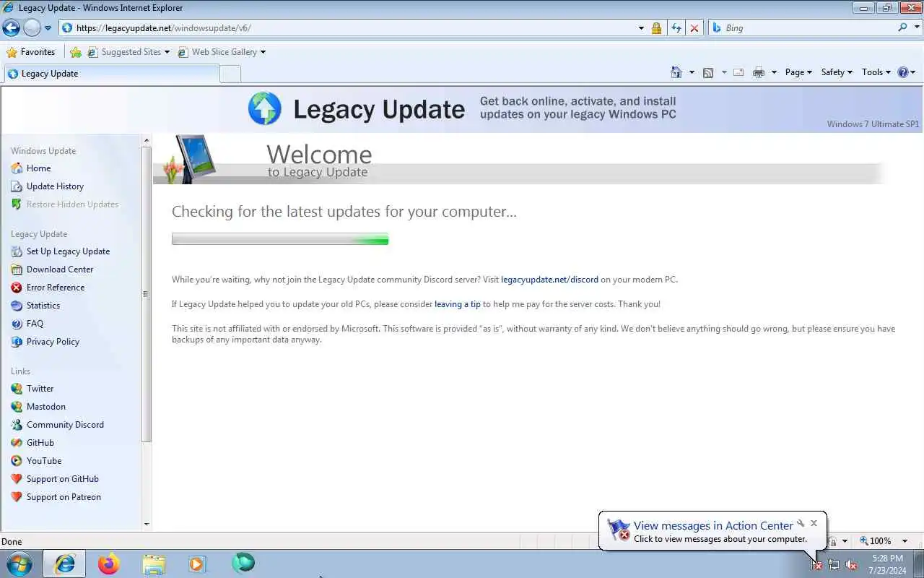Click the red Error Reference icon
The width and height of the screenshot is (924, 578).
pos(17,288)
